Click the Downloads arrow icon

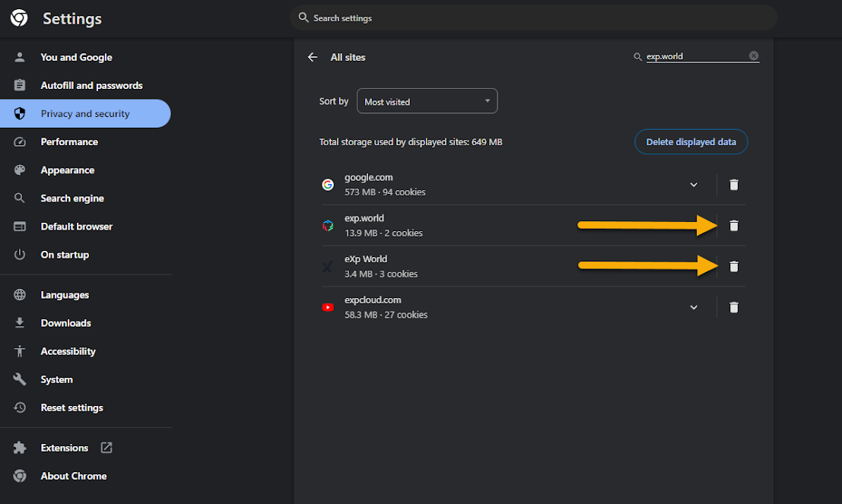point(20,323)
